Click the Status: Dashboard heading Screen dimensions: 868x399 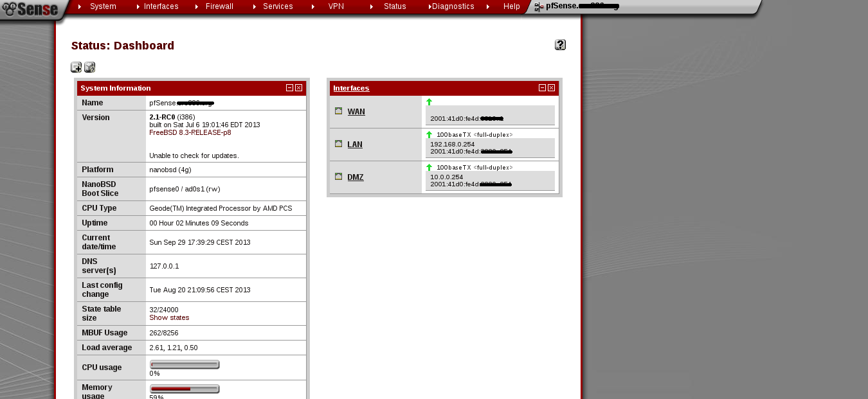(123, 46)
